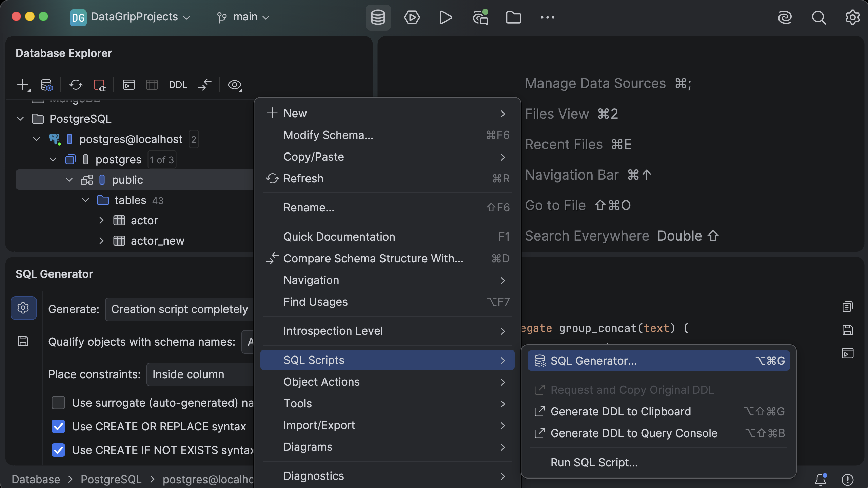868x488 pixels.
Task: Open Search Everywhere magnifier icon
Action: [819, 17]
